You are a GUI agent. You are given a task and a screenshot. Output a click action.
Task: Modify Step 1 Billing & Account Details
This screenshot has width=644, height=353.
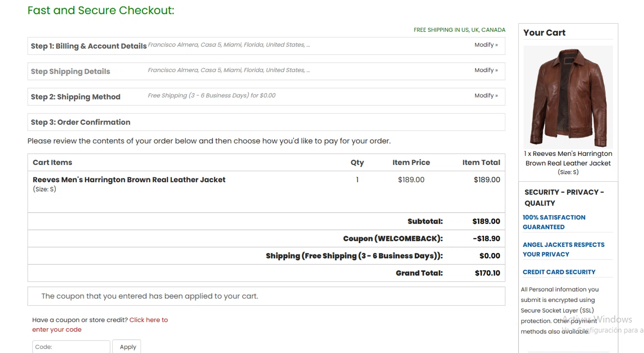(x=486, y=45)
